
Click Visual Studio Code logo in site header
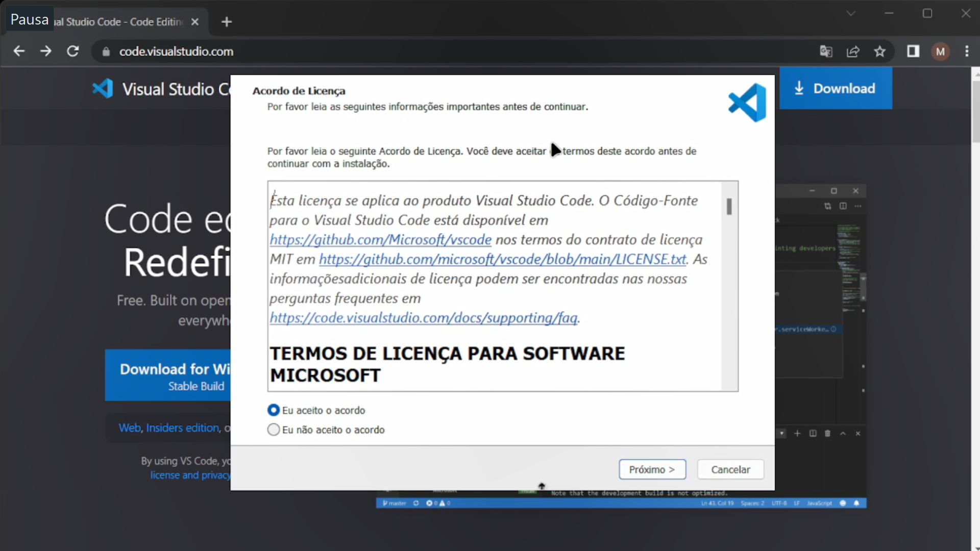(103, 89)
